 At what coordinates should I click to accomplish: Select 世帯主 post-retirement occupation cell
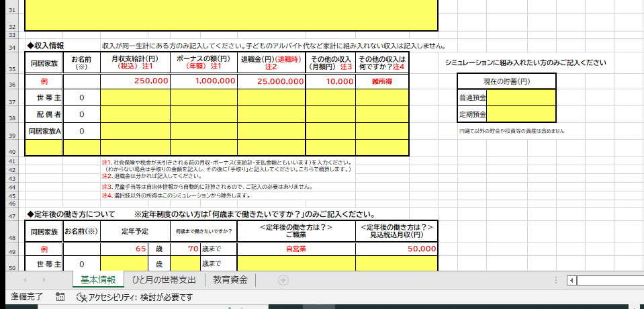pyautogui.click(x=297, y=263)
